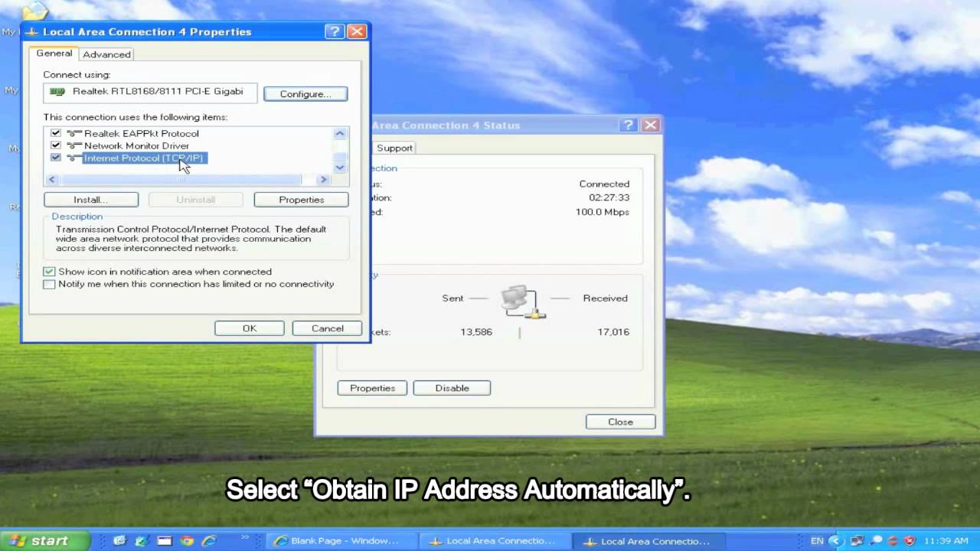Screen dimensions: 980x551
Task: Click Properties button in Status window
Action: point(372,388)
